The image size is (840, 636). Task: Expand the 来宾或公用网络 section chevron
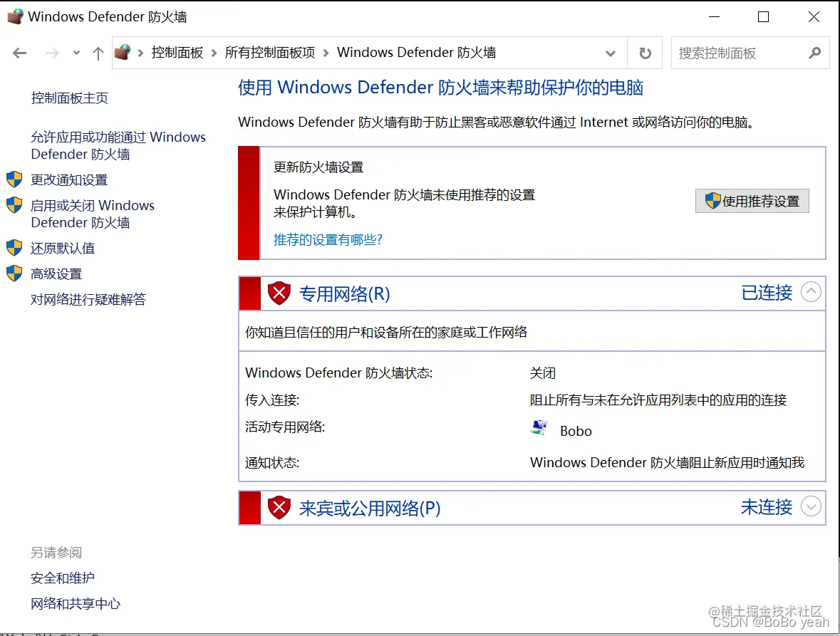point(811,506)
